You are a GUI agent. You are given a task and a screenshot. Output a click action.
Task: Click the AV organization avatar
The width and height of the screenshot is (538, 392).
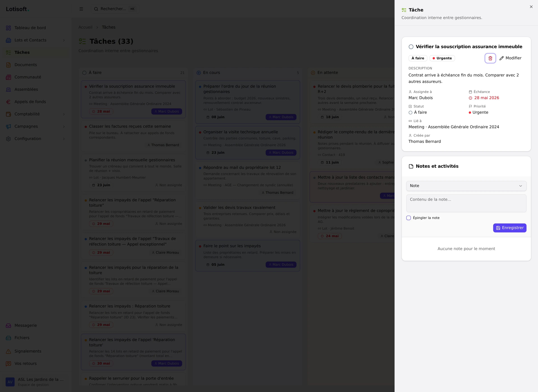pos(10,382)
